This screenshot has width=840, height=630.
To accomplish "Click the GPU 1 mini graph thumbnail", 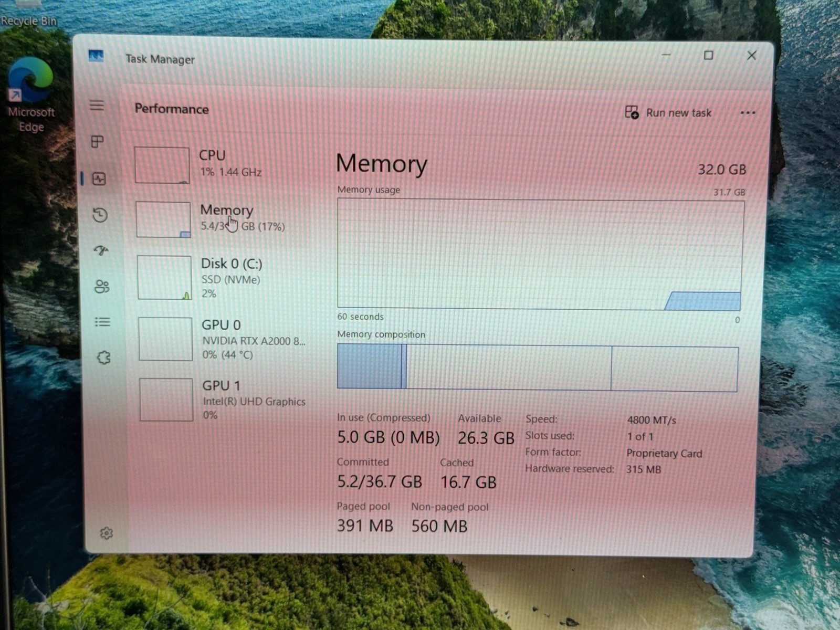I will click(166, 400).
